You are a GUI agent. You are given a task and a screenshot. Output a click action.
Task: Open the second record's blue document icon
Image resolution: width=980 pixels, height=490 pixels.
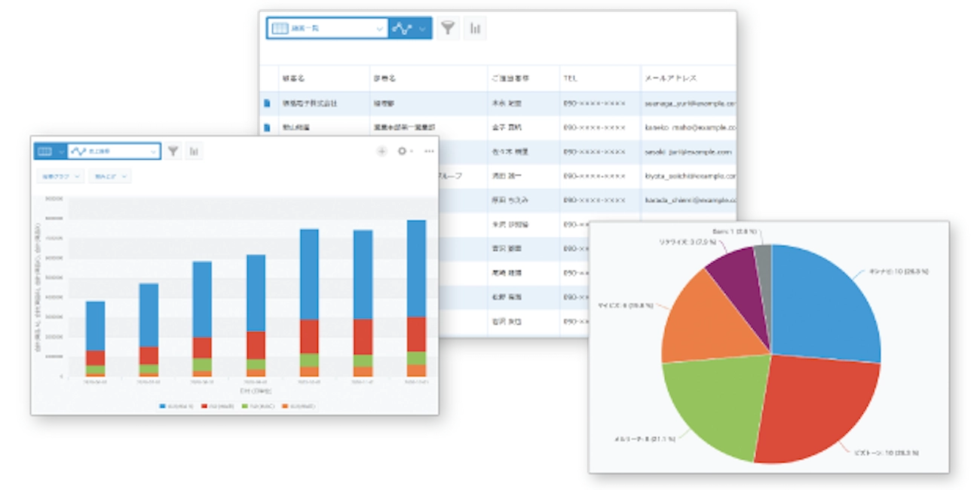266,127
